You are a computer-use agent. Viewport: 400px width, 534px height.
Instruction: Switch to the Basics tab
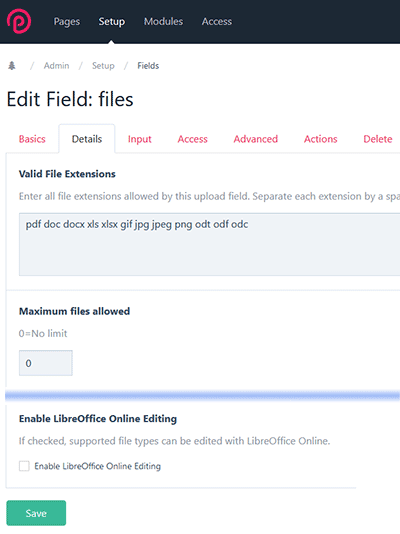[32, 139]
